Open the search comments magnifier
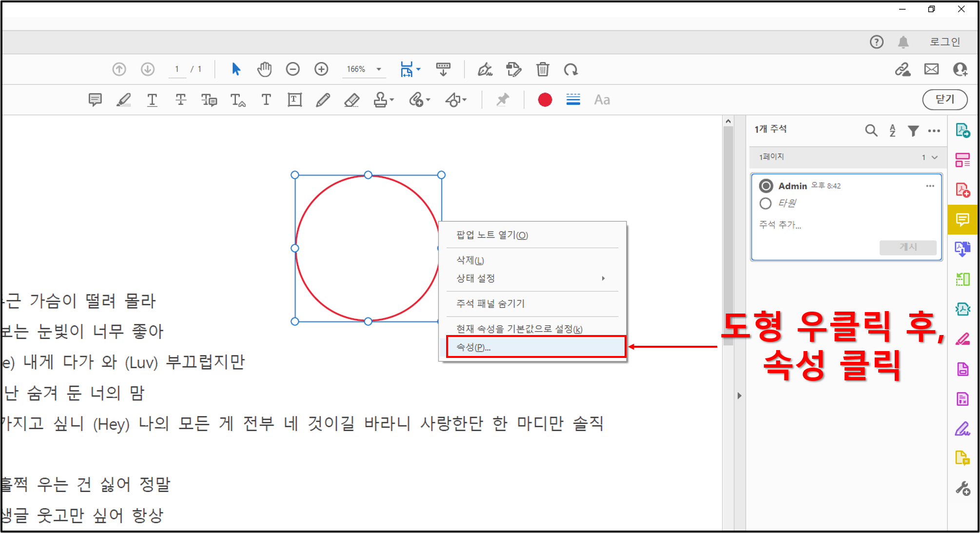Screen dimensions: 980x533 point(871,130)
